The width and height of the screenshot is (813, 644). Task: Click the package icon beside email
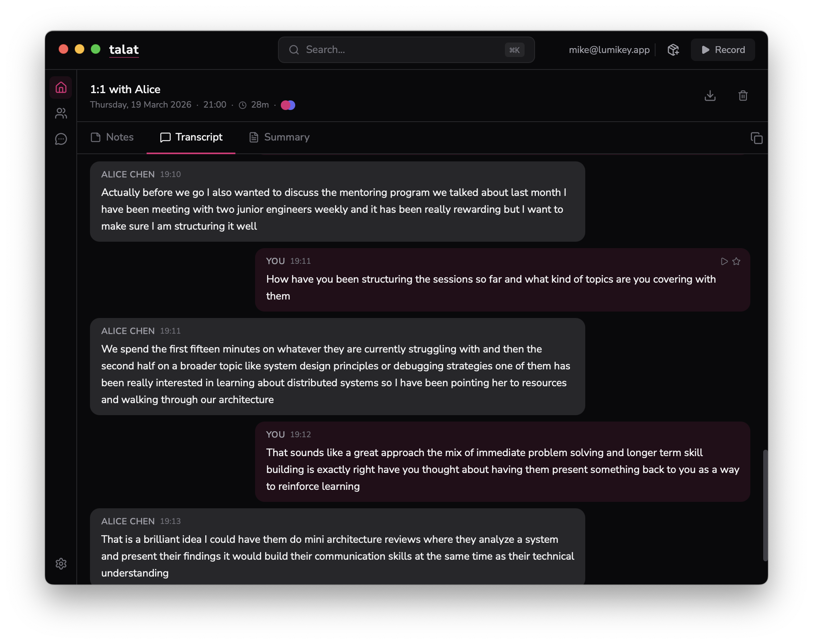pos(673,50)
